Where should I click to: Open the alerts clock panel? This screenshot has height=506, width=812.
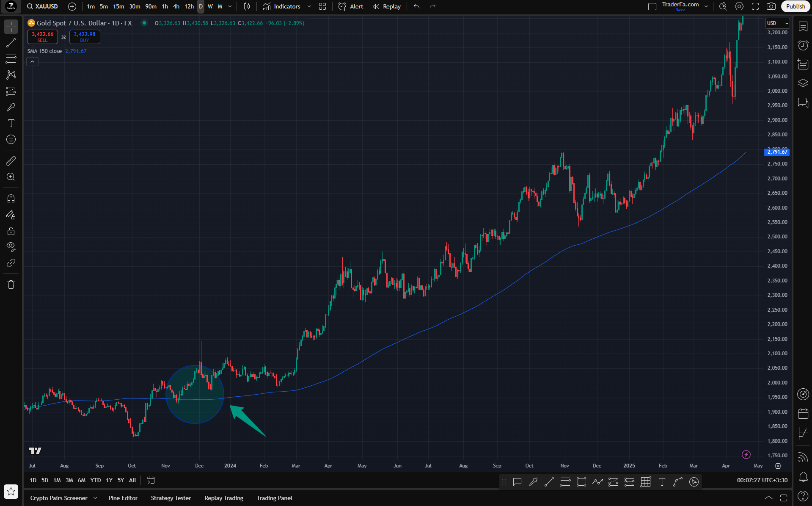[x=803, y=45]
